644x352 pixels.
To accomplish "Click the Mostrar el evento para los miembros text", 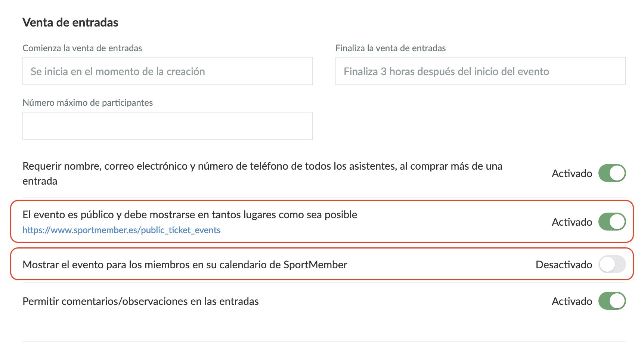I will tap(185, 265).
